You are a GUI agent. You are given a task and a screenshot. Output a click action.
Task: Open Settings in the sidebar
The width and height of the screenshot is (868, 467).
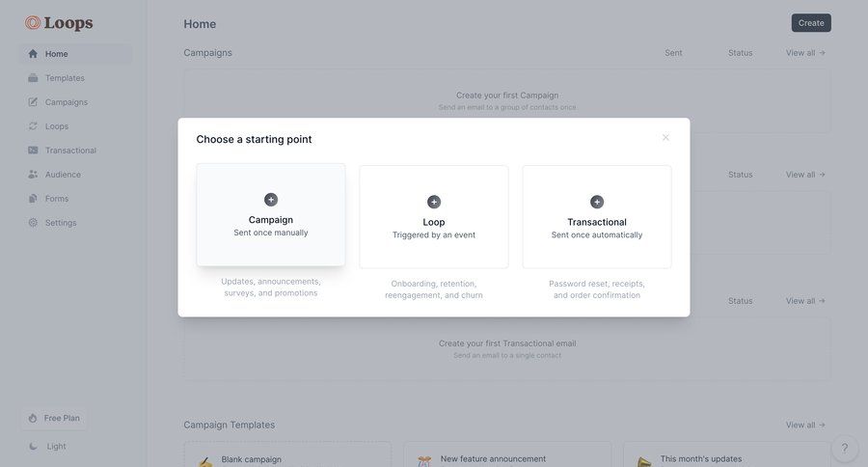click(76, 223)
